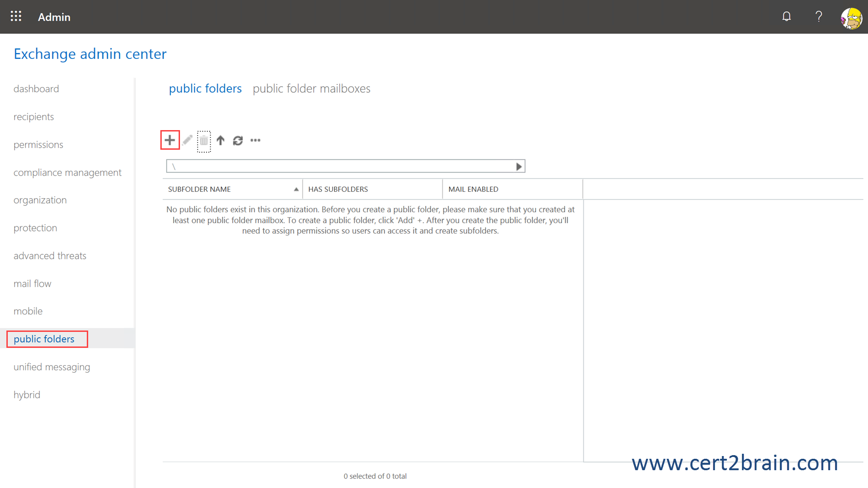868x488 pixels.
Task: Open mail flow in the sidebar
Action: (x=32, y=284)
